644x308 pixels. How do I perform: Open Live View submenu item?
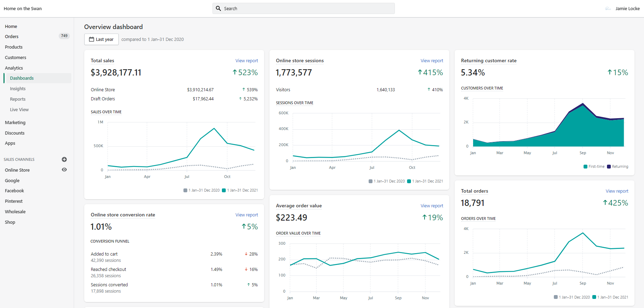click(x=19, y=109)
